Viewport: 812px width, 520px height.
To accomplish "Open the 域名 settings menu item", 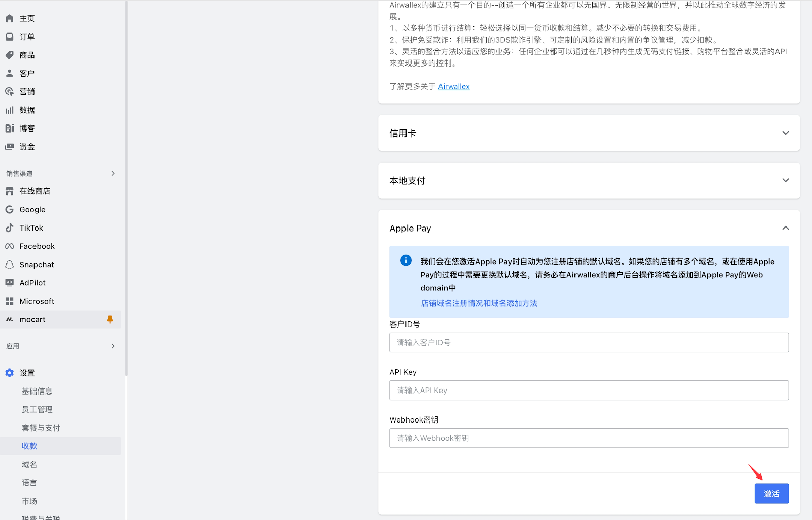I will (x=29, y=465).
